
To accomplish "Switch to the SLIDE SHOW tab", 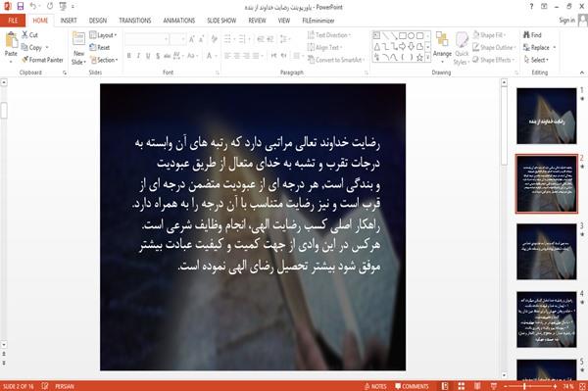I will point(221,21).
